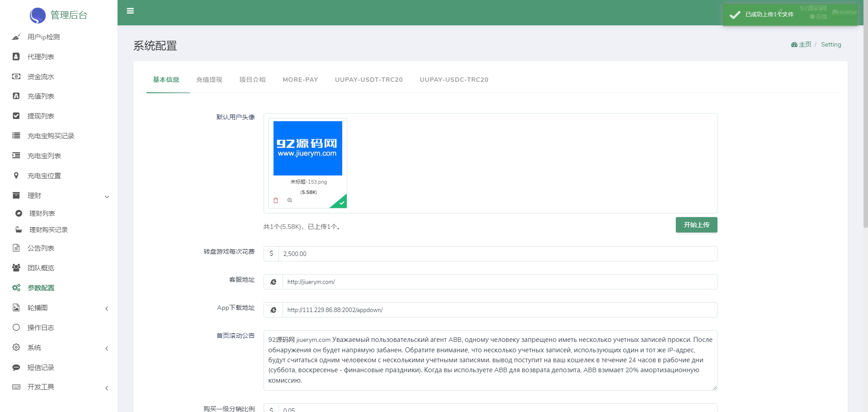Click the 已成功上传1个文件 notification
Viewport: 868px width, 412px height.
click(789, 14)
